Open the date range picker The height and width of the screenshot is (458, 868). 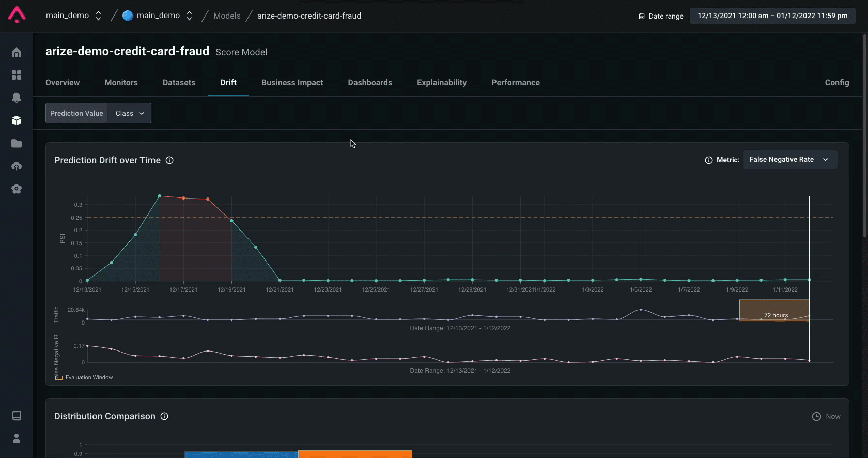tap(772, 16)
